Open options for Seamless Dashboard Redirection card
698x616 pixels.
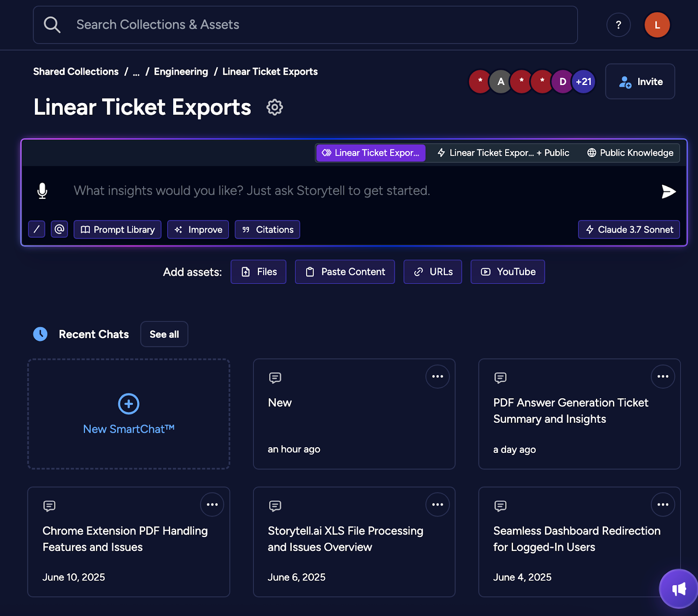[x=663, y=504]
